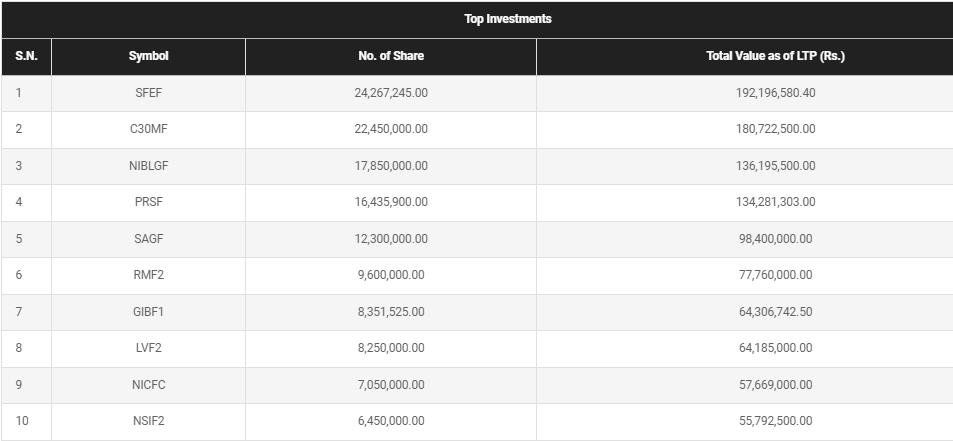This screenshot has width=953, height=441.
Task: Click the SFEF symbol cell
Action: 148,93
